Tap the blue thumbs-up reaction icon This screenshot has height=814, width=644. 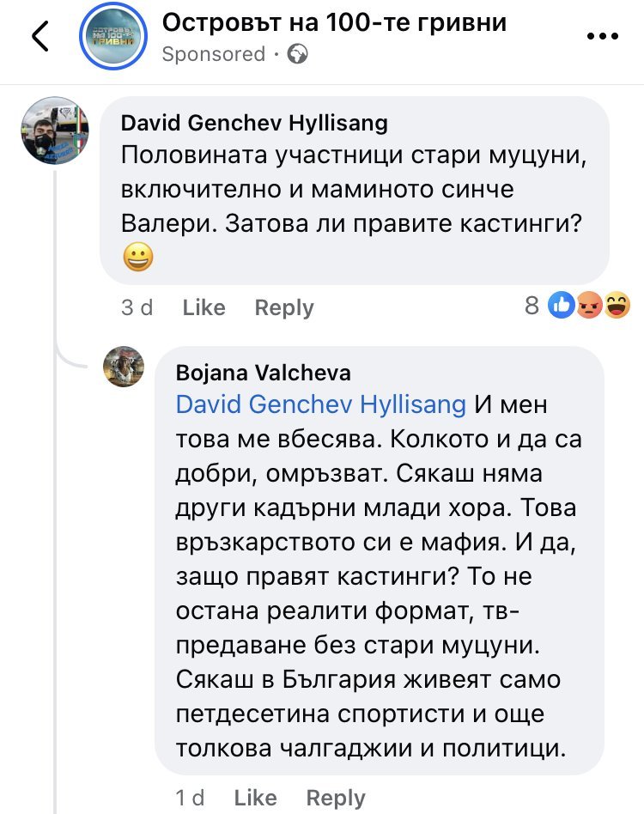tap(562, 305)
